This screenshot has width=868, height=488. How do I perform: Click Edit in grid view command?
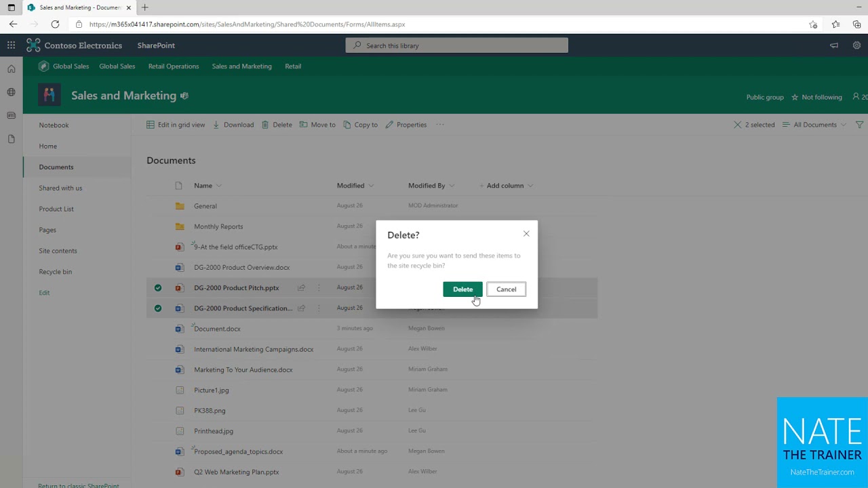pos(176,125)
